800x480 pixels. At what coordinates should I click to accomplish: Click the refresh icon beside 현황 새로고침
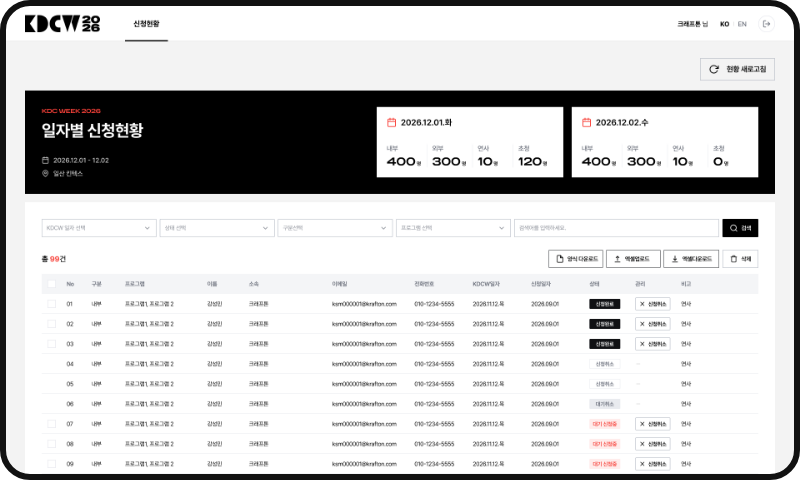(x=714, y=69)
